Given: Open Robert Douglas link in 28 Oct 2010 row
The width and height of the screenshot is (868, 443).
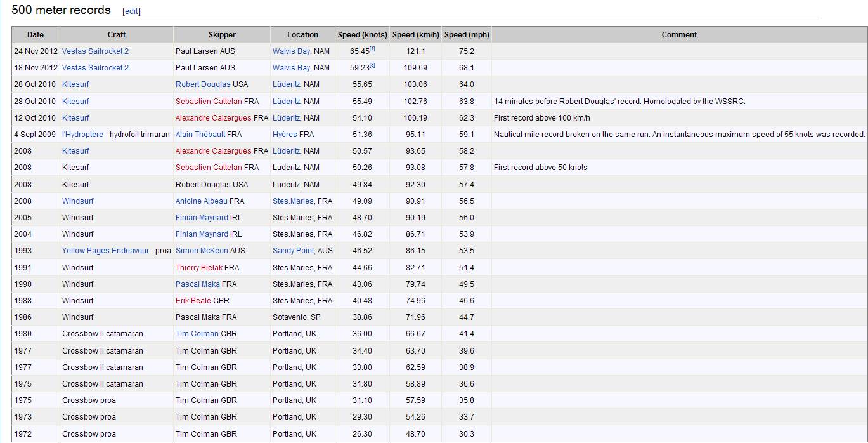Looking at the screenshot, I should point(203,84).
